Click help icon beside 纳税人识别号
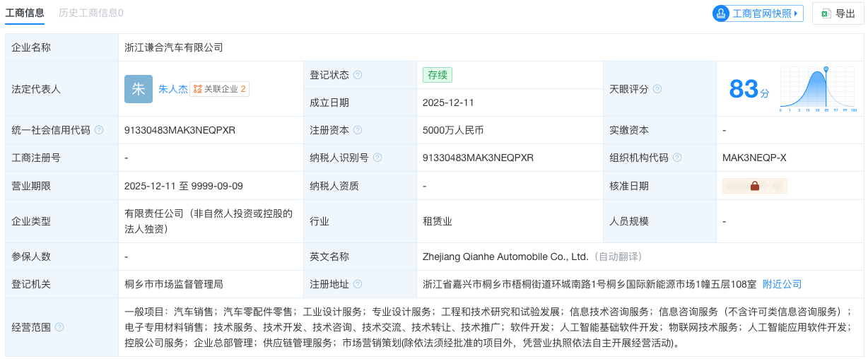 (377, 158)
